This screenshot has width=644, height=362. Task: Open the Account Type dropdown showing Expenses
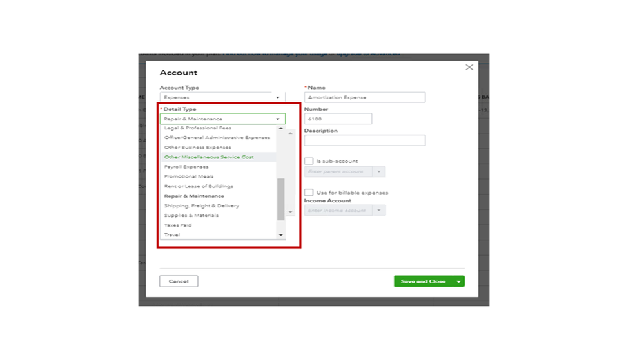coord(222,97)
